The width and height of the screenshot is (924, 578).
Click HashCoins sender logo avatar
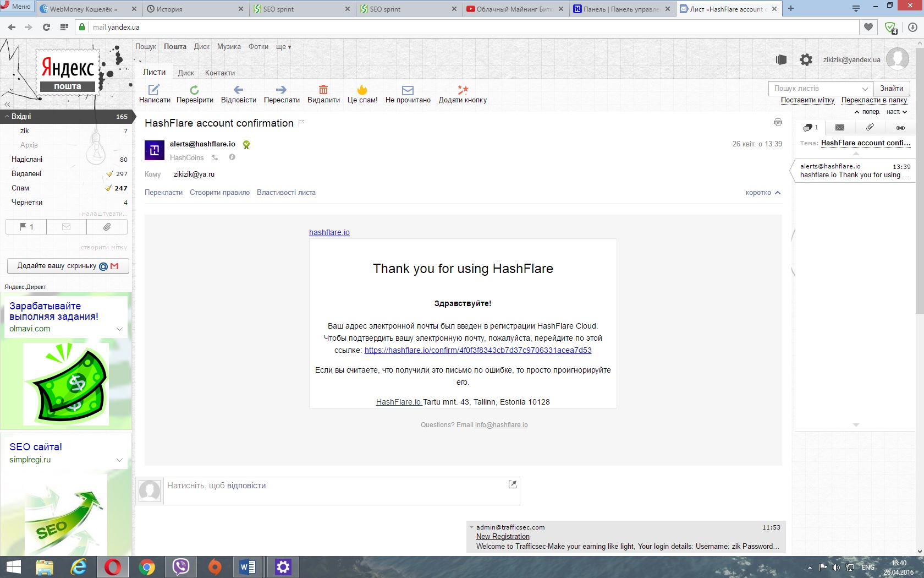pyautogui.click(x=155, y=150)
